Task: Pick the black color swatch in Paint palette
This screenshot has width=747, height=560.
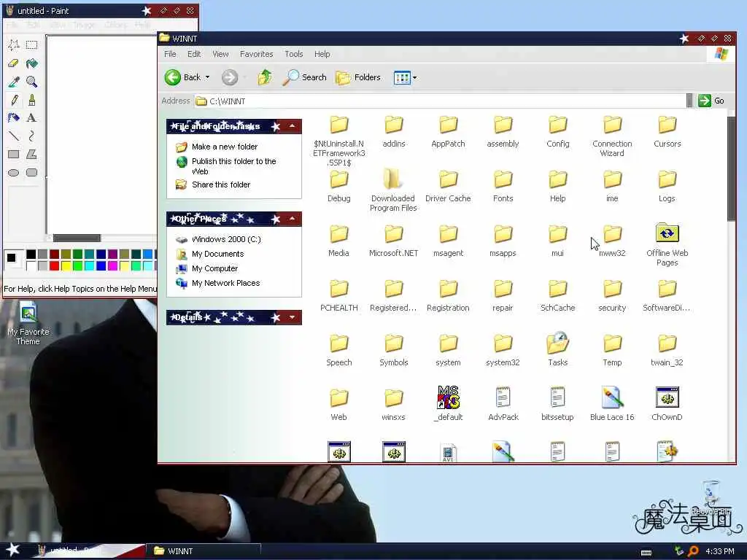Action: (x=31, y=254)
